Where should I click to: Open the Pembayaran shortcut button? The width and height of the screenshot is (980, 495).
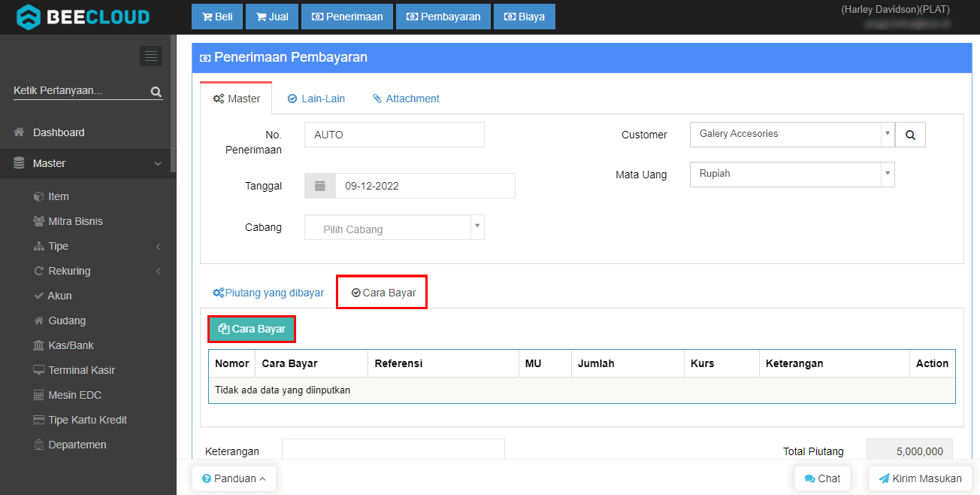click(443, 17)
